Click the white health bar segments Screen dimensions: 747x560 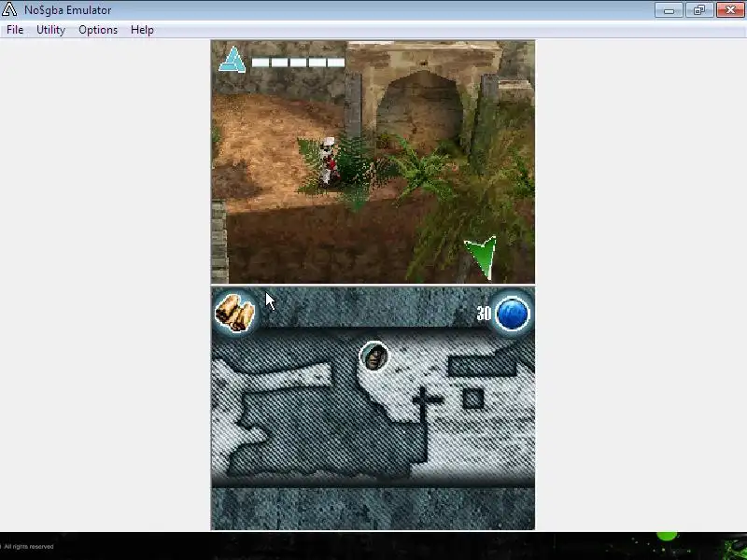[x=298, y=63]
